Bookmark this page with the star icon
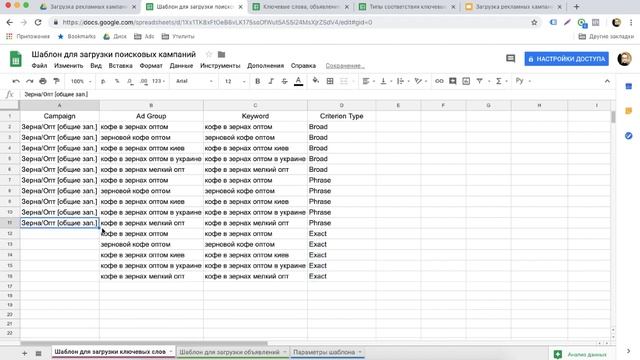Image resolution: width=640 pixels, height=360 pixels. click(x=534, y=22)
